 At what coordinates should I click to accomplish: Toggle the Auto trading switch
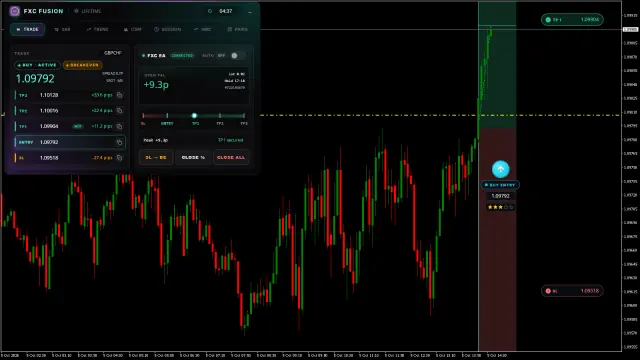tap(237, 56)
